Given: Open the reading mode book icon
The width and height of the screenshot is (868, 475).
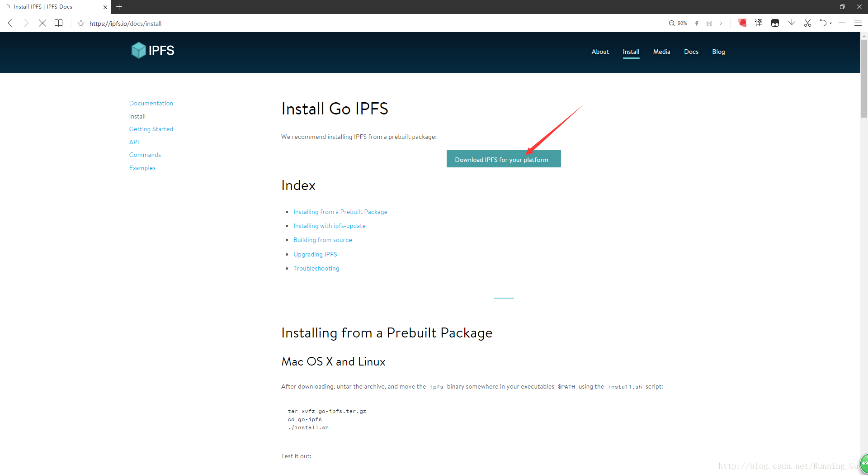Looking at the screenshot, I should [59, 23].
